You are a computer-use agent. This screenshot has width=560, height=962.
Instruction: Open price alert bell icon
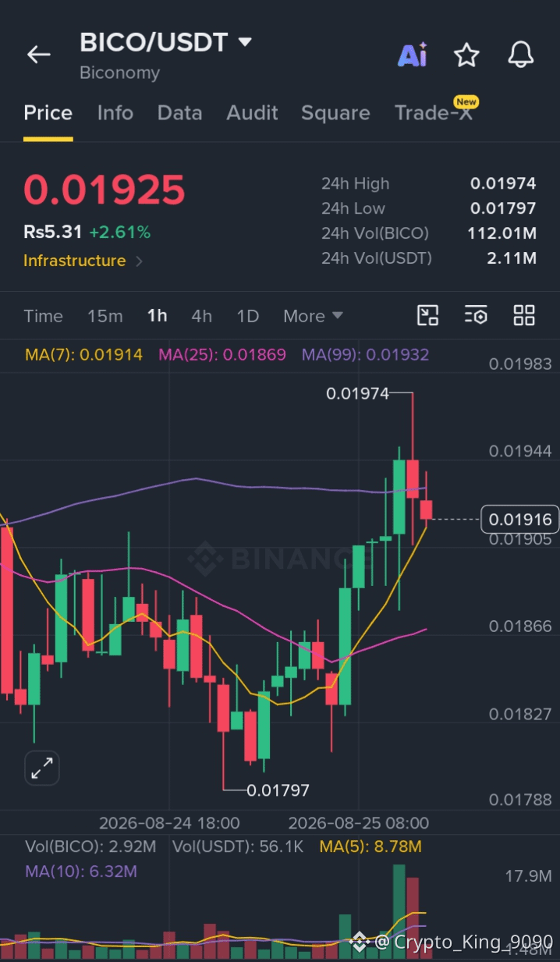pos(521,55)
